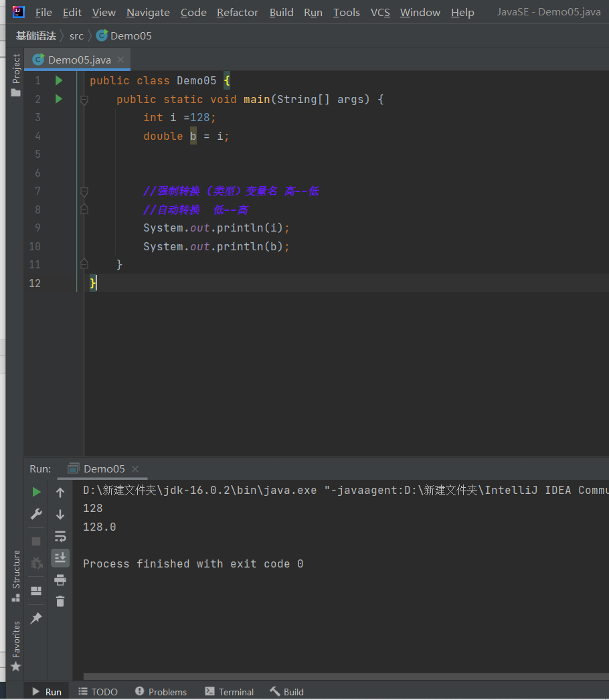Open the Run tool window button in bottom bar
The width and height of the screenshot is (609, 700).
pyautogui.click(x=47, y=691)
